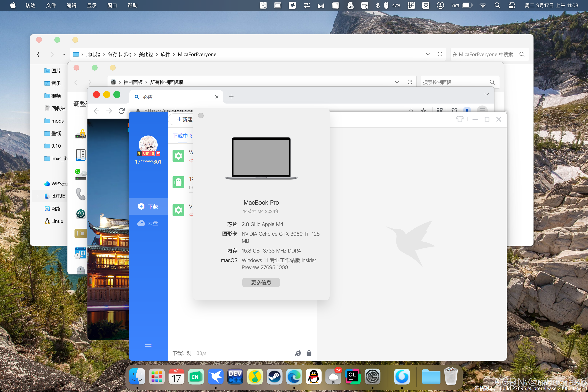Refresh the MicaForEveryone folder view

pyautogui.click(x=440, y=54)
